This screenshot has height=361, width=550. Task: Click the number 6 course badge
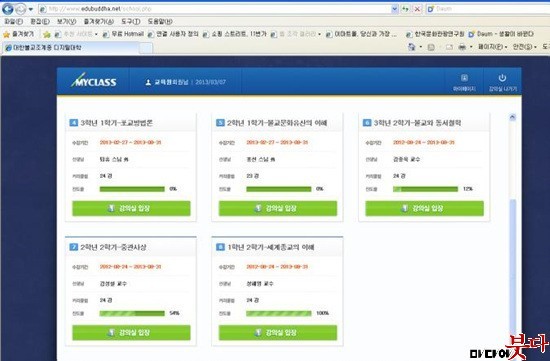367,123
